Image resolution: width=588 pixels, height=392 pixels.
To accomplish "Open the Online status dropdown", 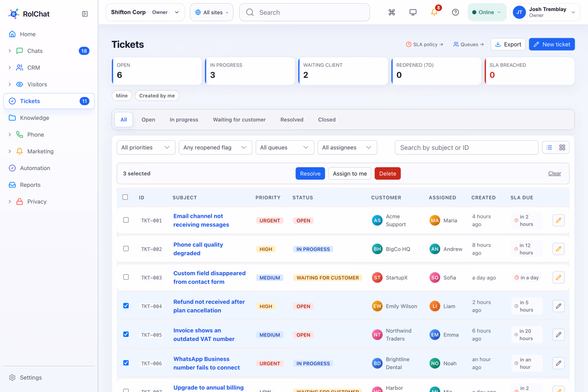I will (487, 12).
